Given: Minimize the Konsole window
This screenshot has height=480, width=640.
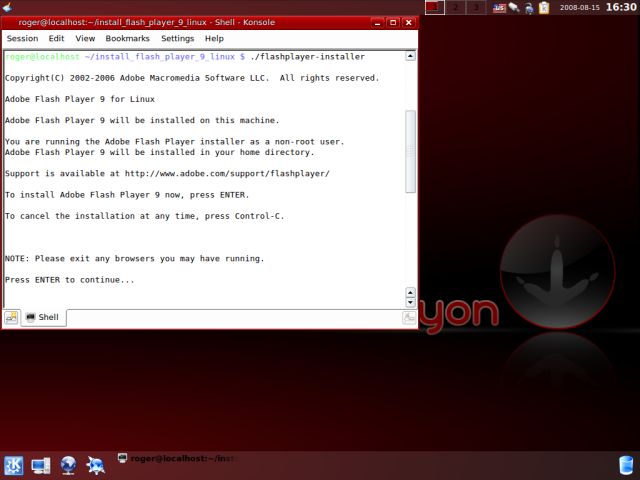Looking at the screenshot, I should pos(378,22).
